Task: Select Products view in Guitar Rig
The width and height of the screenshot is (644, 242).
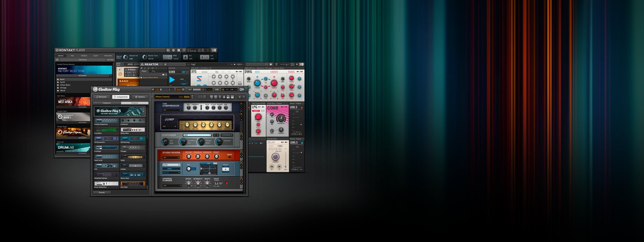Action: [x=135, y=103]
